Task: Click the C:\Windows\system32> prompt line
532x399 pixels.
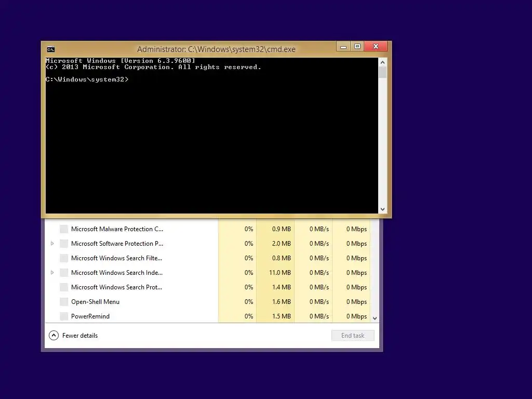Action: click(87, 79)
